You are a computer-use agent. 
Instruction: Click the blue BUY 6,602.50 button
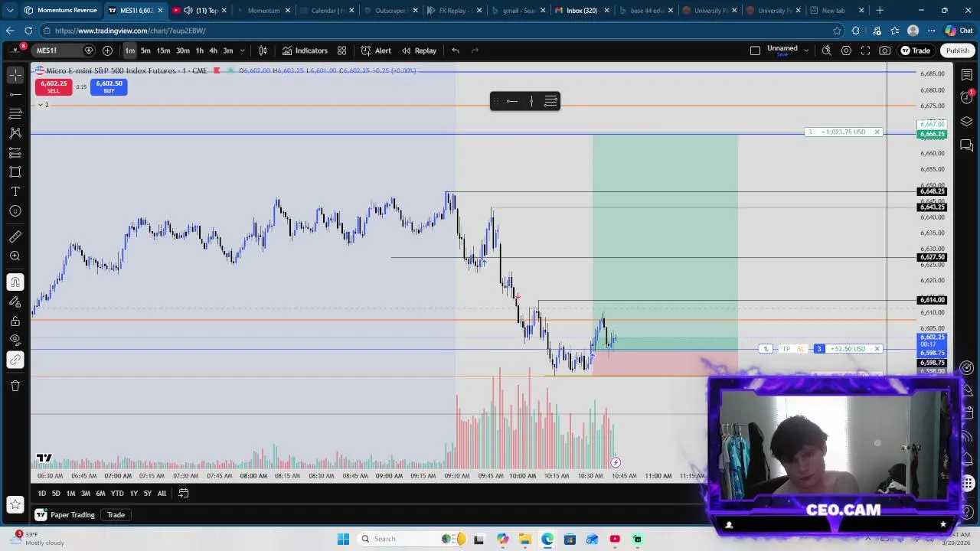(x=109, y=87)
